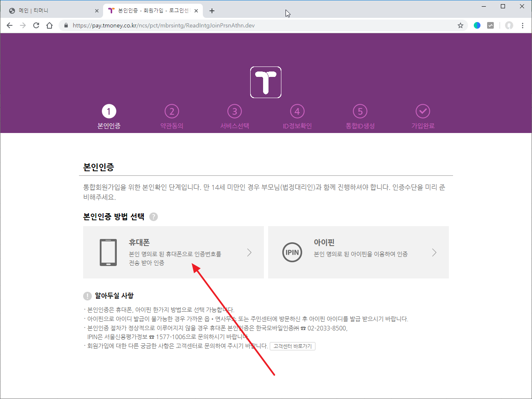The width and height of the screenshot is (532, 399).
Task: Close the 메인 | 티머니 tab
Action: (x=97, y=11)
